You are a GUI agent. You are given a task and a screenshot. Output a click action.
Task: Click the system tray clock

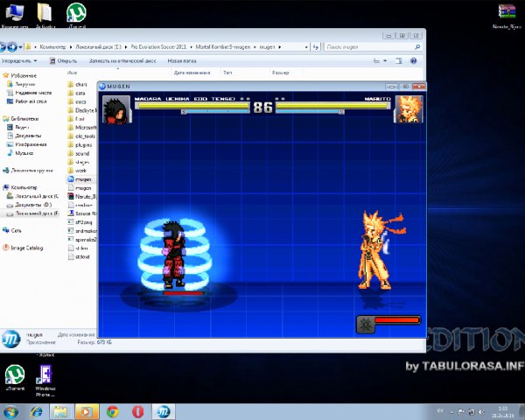(x=503, y=412)
